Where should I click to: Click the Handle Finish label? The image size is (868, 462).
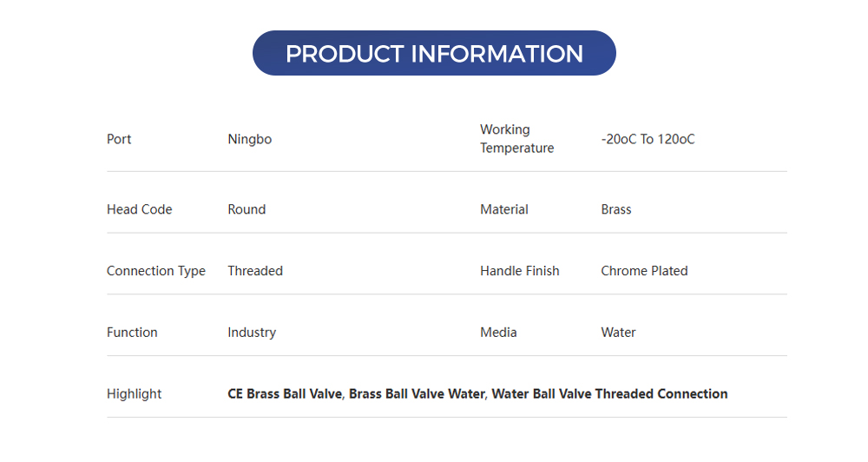(x=519, y=271)
